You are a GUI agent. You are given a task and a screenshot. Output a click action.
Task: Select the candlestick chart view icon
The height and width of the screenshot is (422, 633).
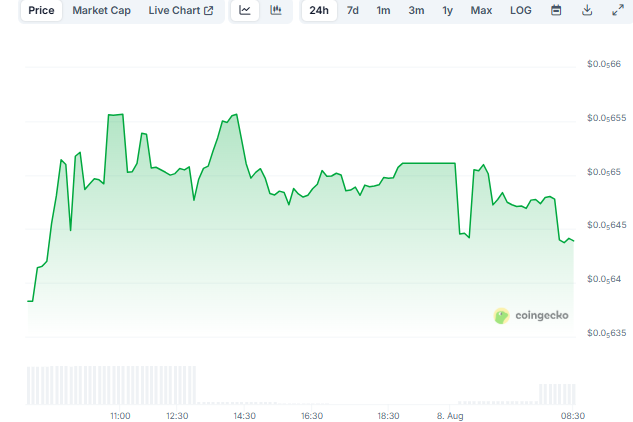(276, 10)
